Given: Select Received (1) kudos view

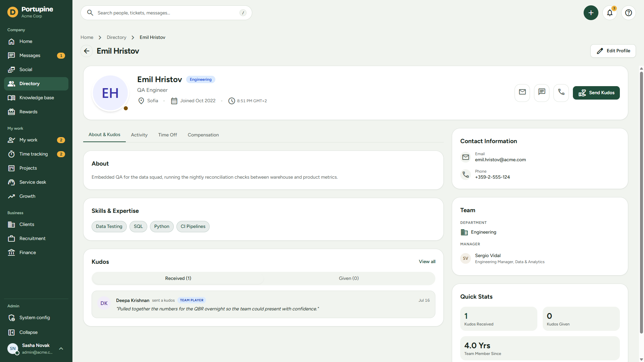Looking at the screenshot, I should click(178, 279).
